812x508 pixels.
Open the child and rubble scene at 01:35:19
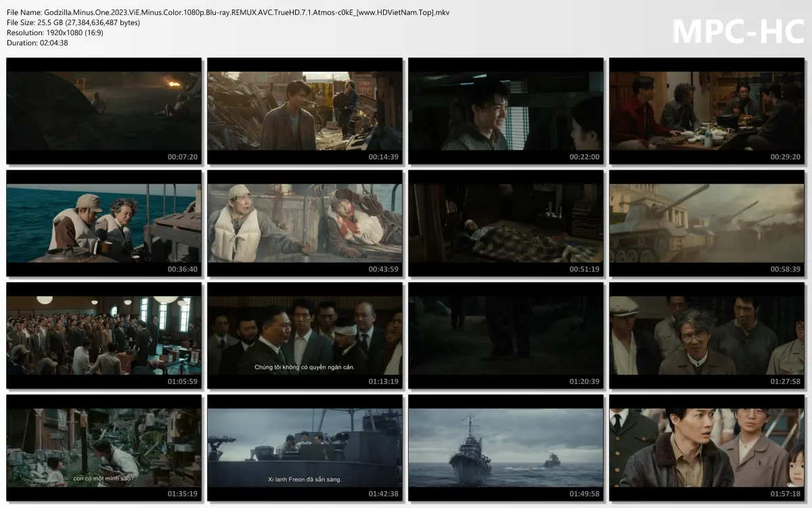pos(105,448)
